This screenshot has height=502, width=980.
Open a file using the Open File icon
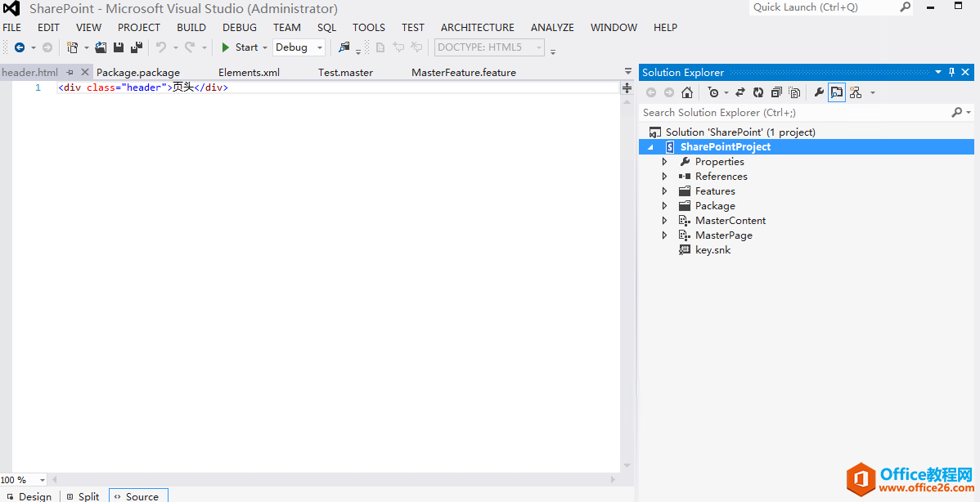coord(101,47)
